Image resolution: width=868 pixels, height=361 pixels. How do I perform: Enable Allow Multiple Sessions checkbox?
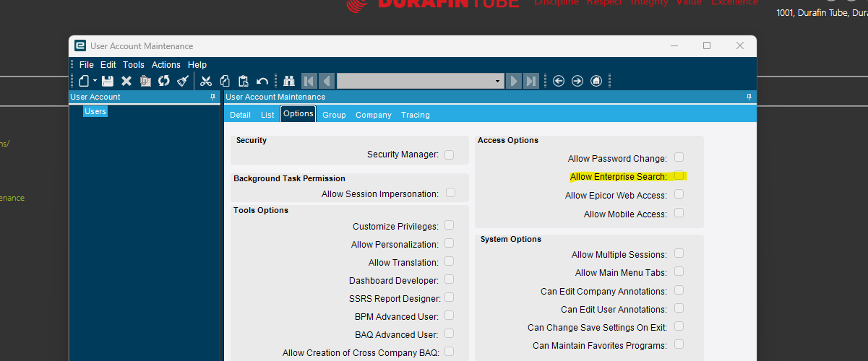(679, 253)
